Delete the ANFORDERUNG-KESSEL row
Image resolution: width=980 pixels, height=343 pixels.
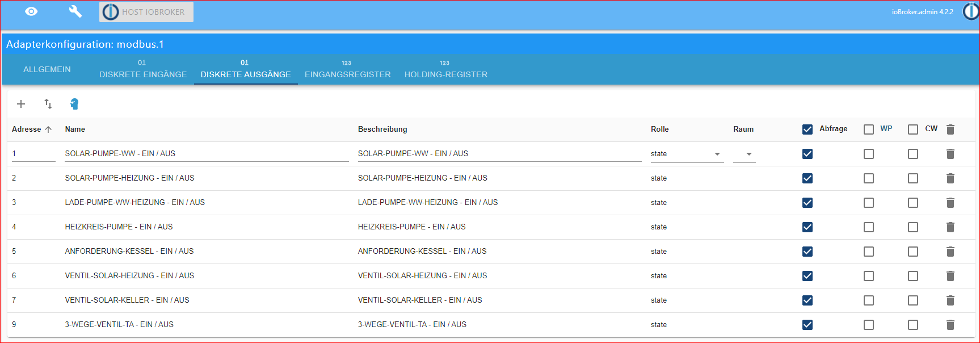[x=950, y=252]
